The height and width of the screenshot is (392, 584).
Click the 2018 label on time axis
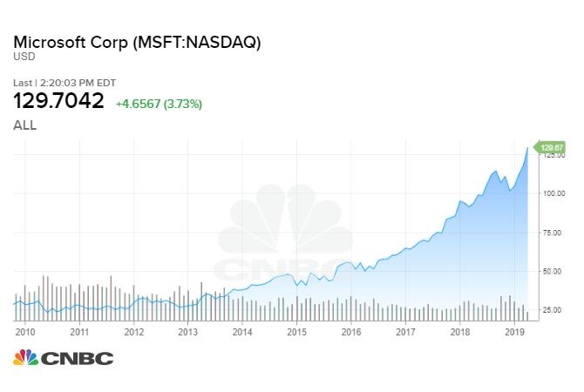click(459, 331)
